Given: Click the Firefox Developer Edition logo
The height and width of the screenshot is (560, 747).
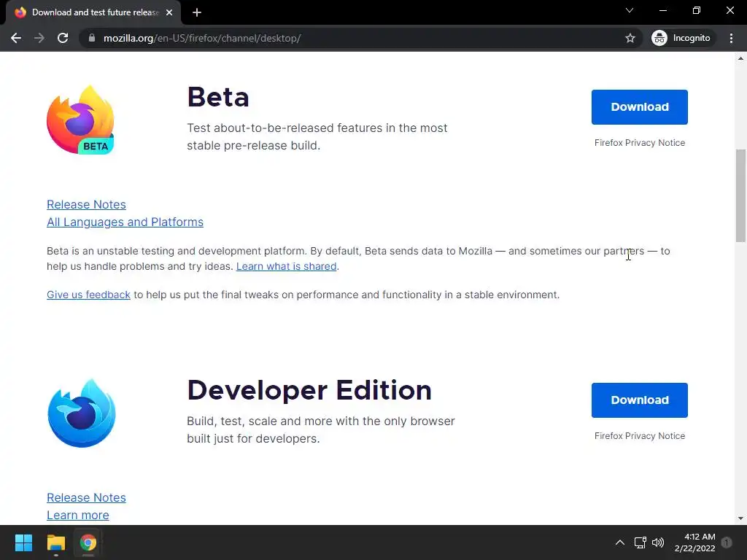Looking at the screenshot, I should pos(82,413).
